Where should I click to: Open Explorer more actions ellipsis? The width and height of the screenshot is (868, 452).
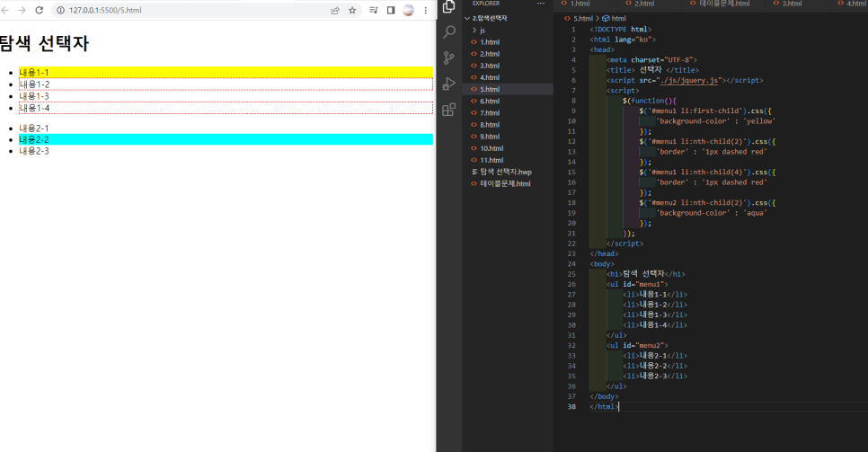[541, 4]
